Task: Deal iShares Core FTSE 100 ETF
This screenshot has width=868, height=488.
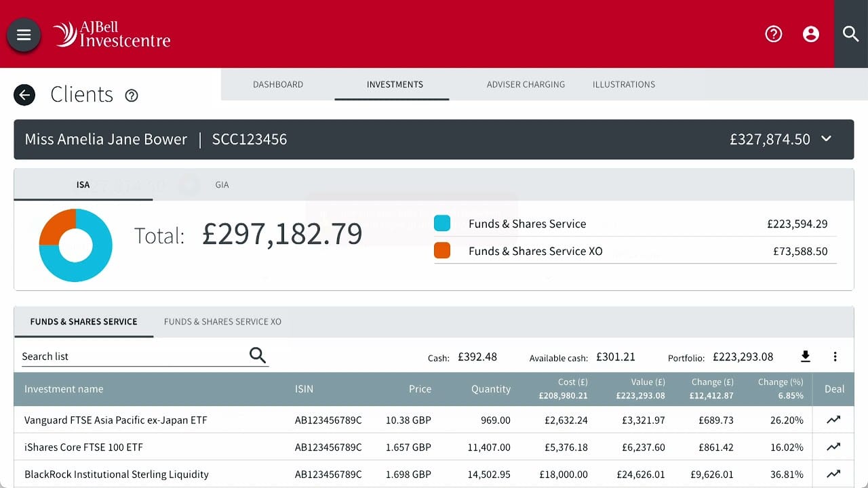Action: (x=834, y=447)
